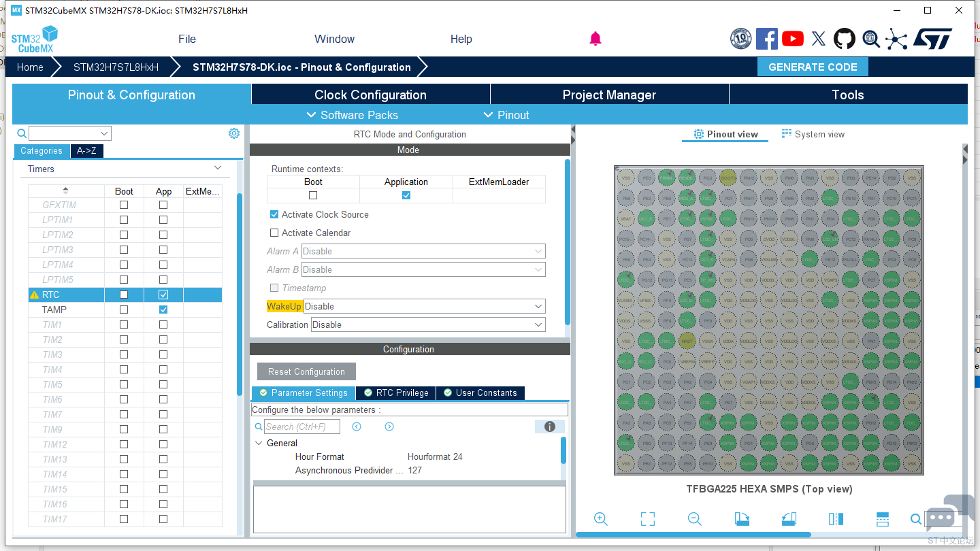The image size is (980, 551).
Task: Rotate the chip counter-clockwise
Action: pyautogui.click(x=789, y=519)
